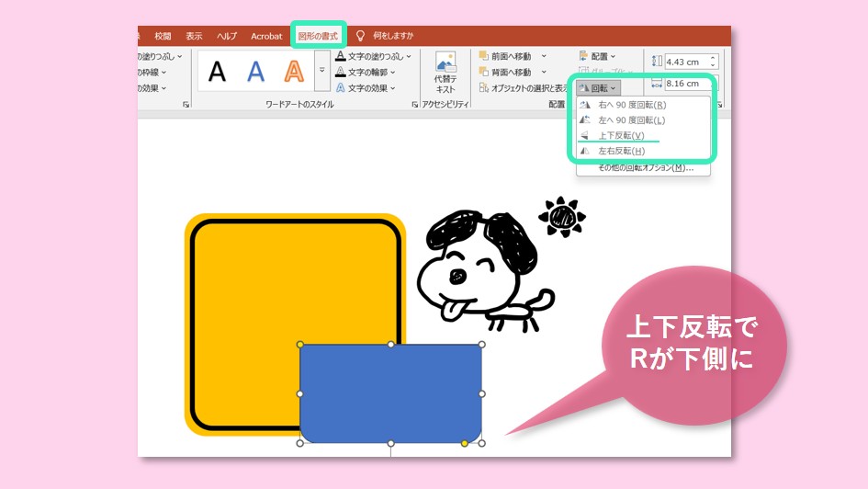Open the 文字の効果 dropdown arrow
The image size is (868, 489).
(x=392, y=88)
